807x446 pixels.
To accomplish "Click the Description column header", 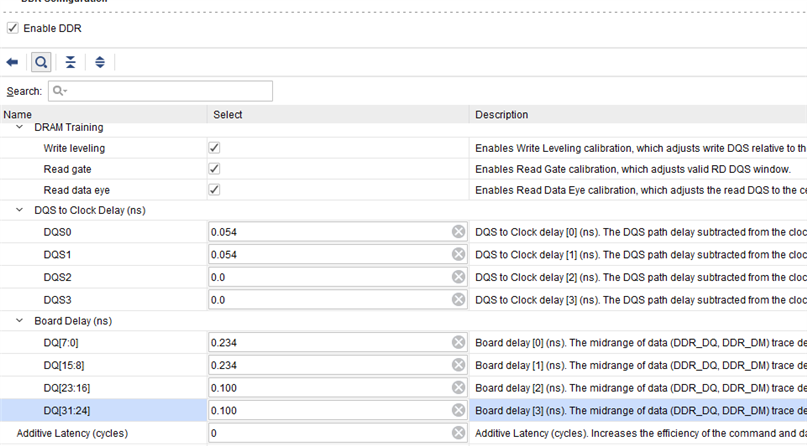I will 501,115.
